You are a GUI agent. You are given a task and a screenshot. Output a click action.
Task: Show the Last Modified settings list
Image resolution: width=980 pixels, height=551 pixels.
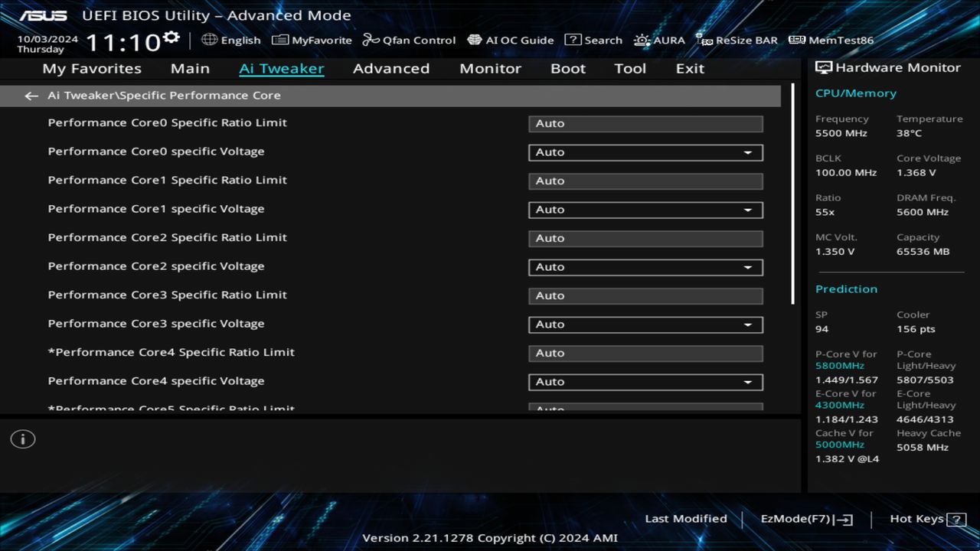click(685, 518)
